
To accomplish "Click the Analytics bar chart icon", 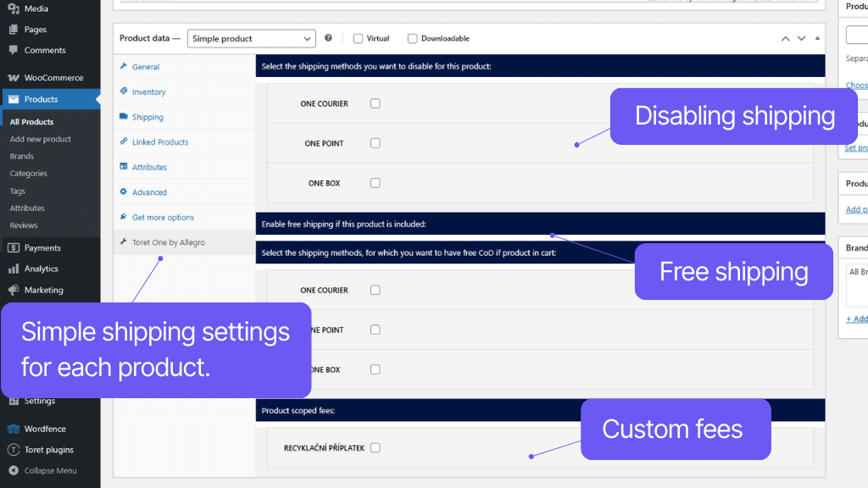I will 14,269.
